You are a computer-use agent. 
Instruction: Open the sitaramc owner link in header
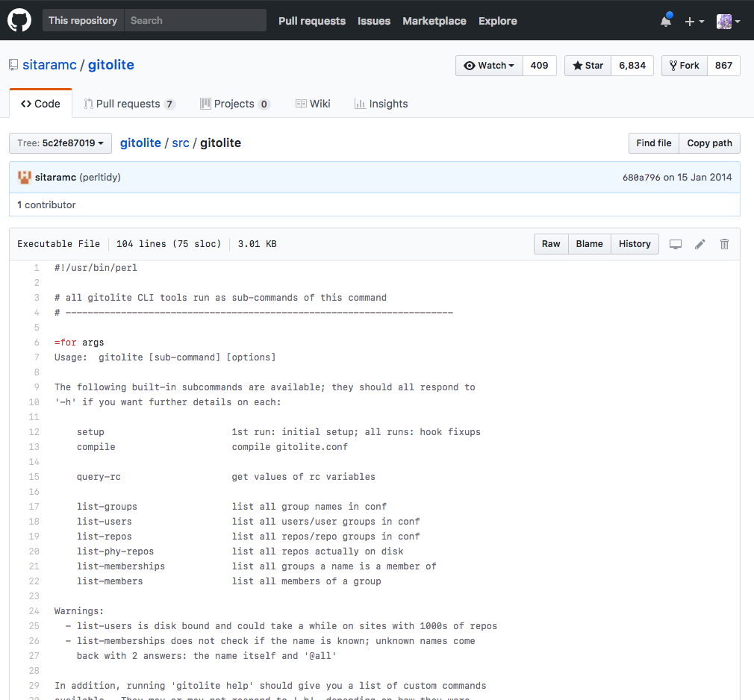tap(49, 65)
